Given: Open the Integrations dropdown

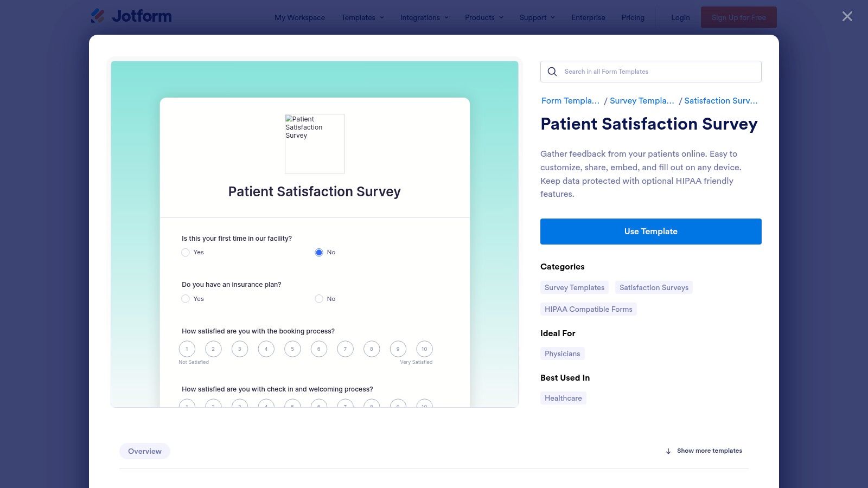Looking at the screenshot, I should point(424,17).
